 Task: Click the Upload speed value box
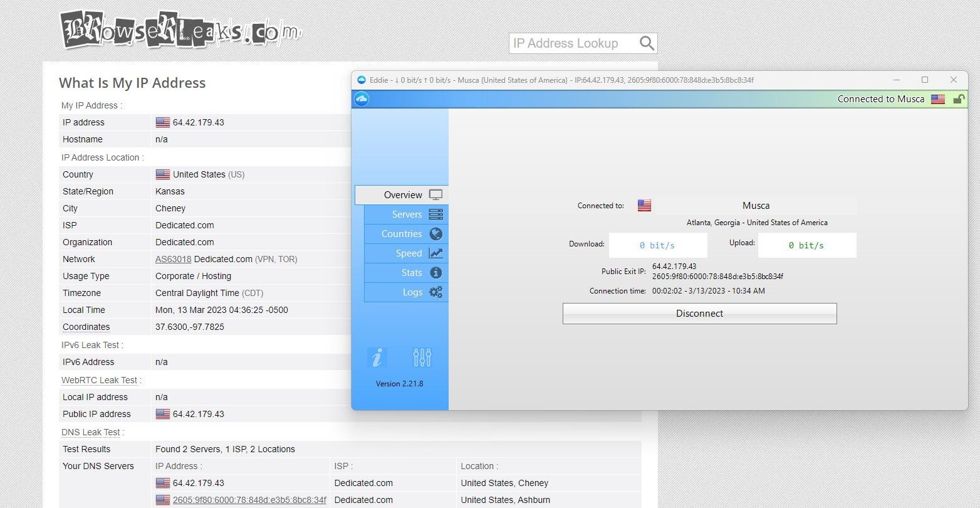[x=807, y=245]
